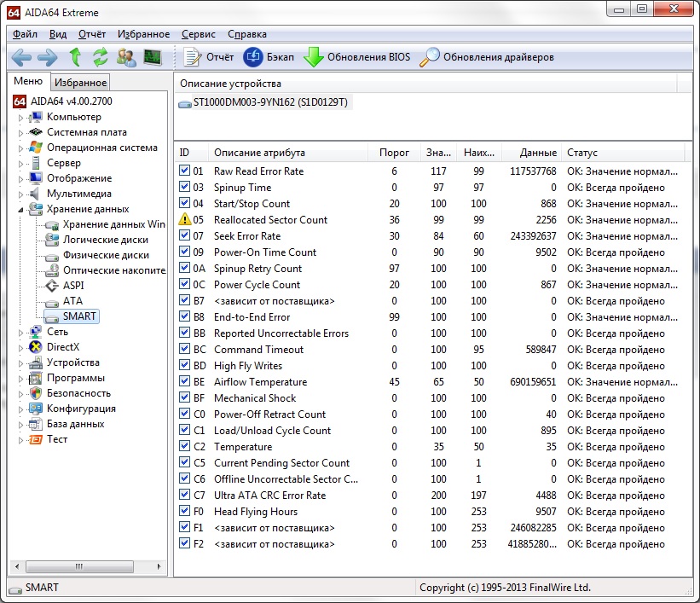Open the Отчёт menu
This screenshot has height=603, width=700.
coord(92,34)
